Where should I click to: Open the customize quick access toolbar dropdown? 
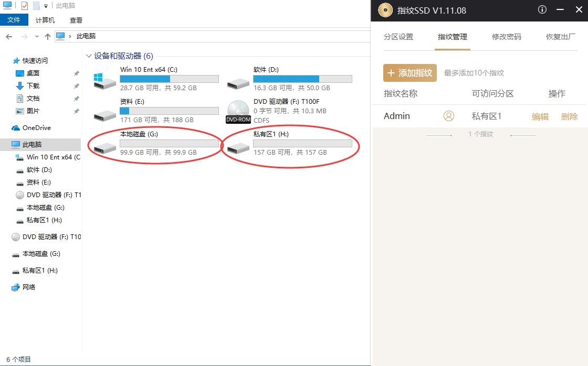tap(46, 5)
